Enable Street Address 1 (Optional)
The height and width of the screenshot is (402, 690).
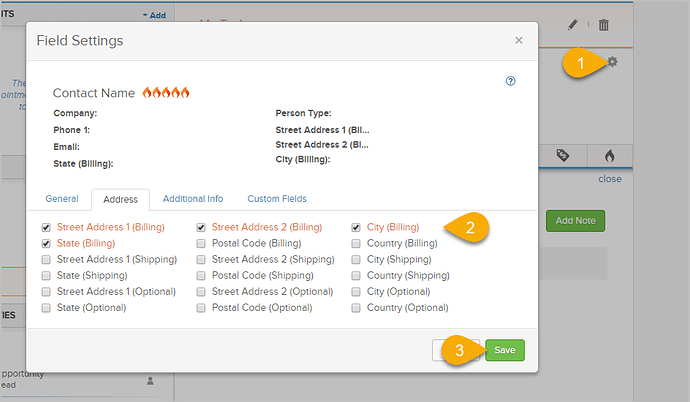pyautogui.click(x=46, y=292)
